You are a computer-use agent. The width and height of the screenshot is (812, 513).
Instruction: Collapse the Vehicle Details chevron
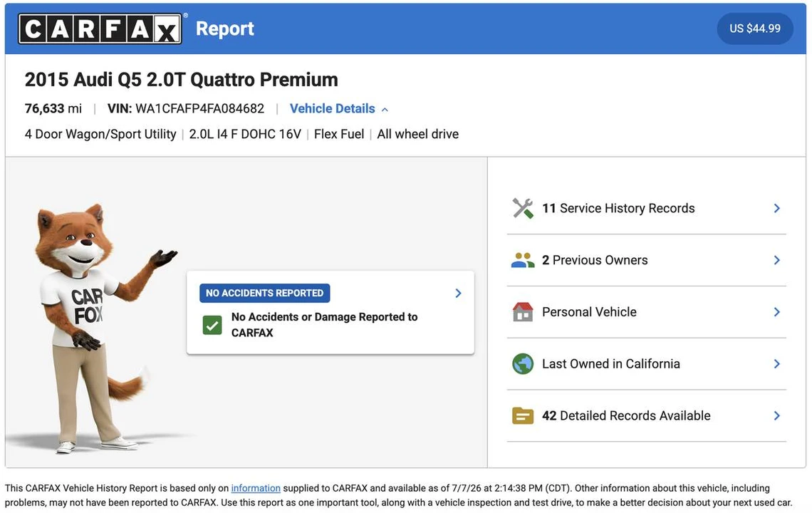pos(385,109)
